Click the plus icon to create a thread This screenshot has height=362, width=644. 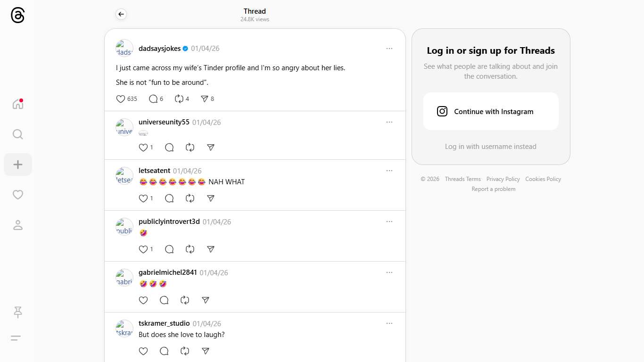17,165
